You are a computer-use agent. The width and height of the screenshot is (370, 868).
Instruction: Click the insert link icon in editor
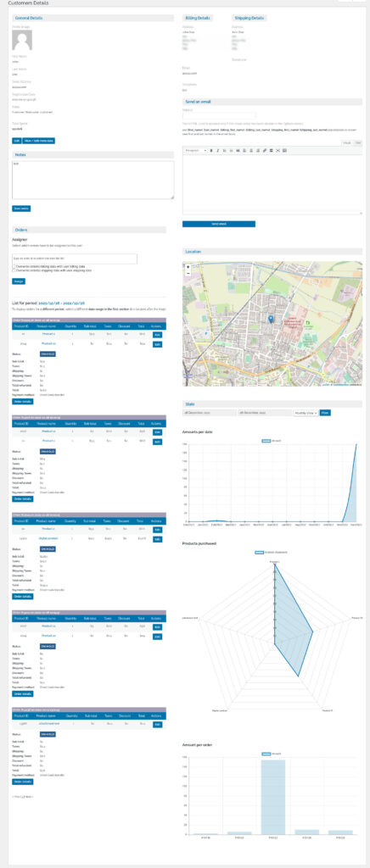[264, 150]
